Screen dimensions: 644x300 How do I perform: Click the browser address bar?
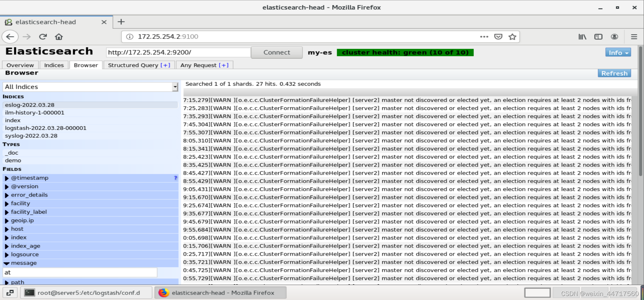pyautogui.click(x=302, y=37)
